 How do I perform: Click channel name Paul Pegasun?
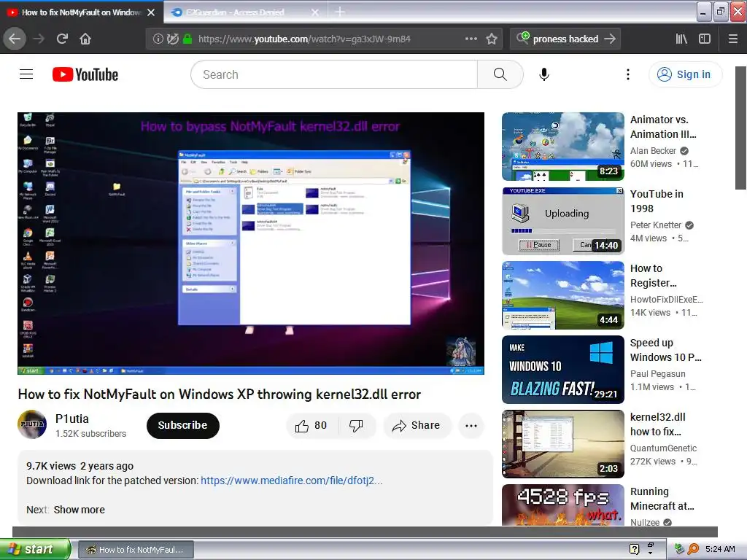point(657,374)
